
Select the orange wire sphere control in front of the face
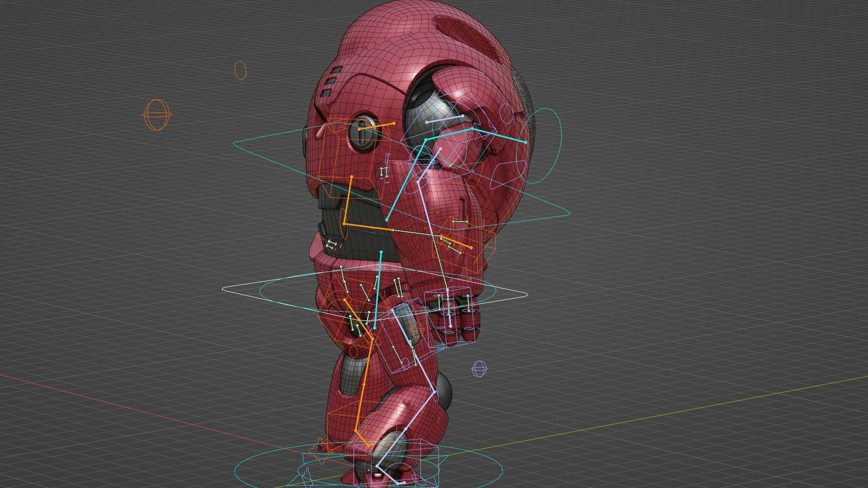(x=157, y=115)
